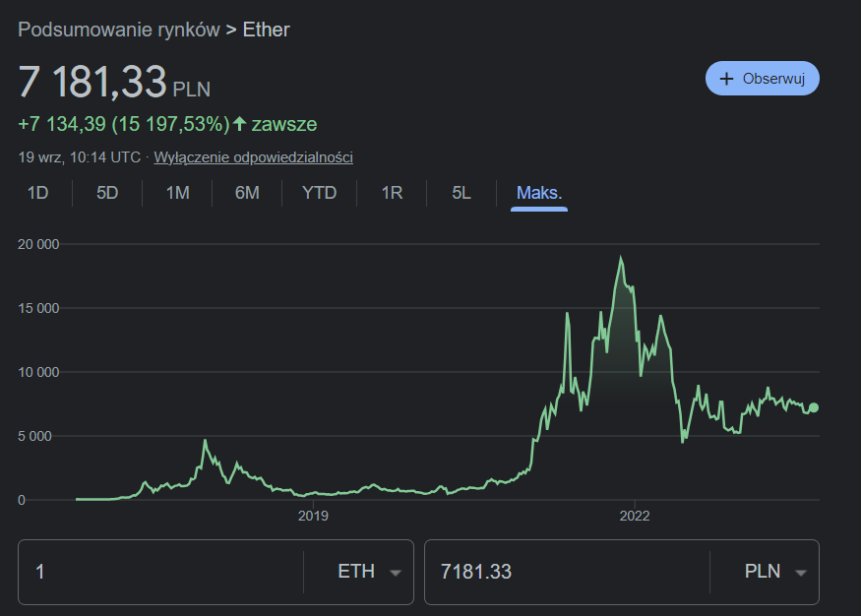Click the current price dot on chart
This screenshot has height=616, width=861.
813,407
